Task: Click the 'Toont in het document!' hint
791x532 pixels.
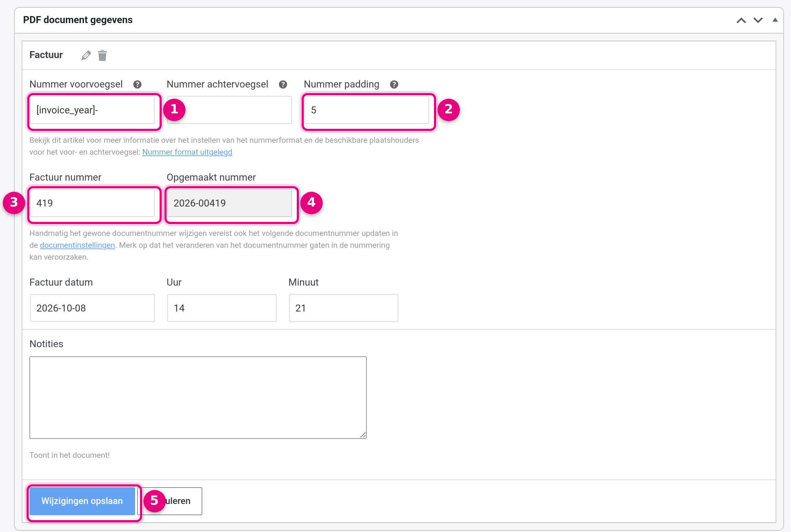Action: click(x=70, y=455)
